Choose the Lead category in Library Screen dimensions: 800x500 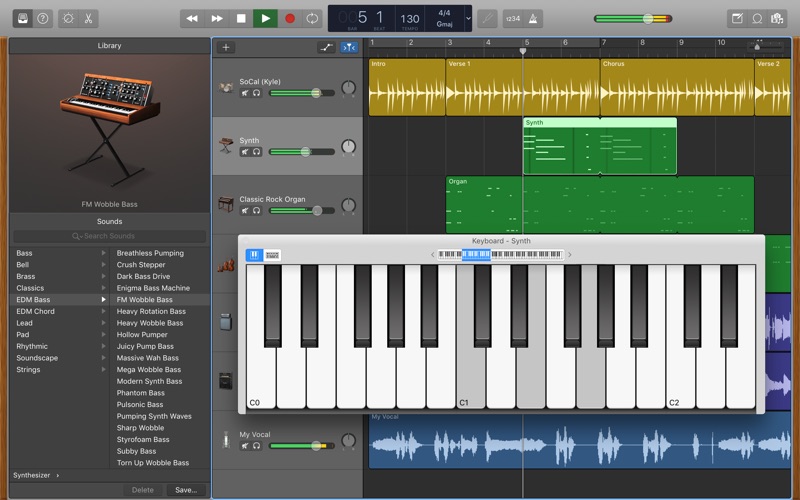(x=24, y=323)
